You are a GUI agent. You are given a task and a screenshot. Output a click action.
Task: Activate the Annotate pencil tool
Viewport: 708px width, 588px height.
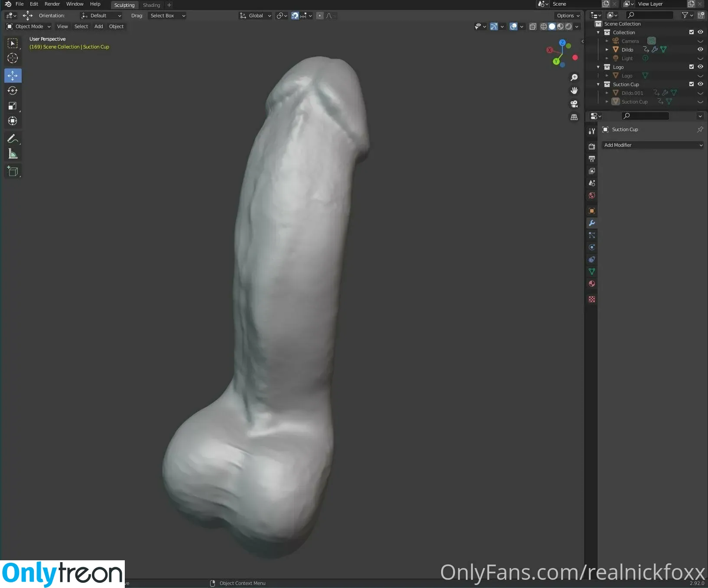pos(13,139)
